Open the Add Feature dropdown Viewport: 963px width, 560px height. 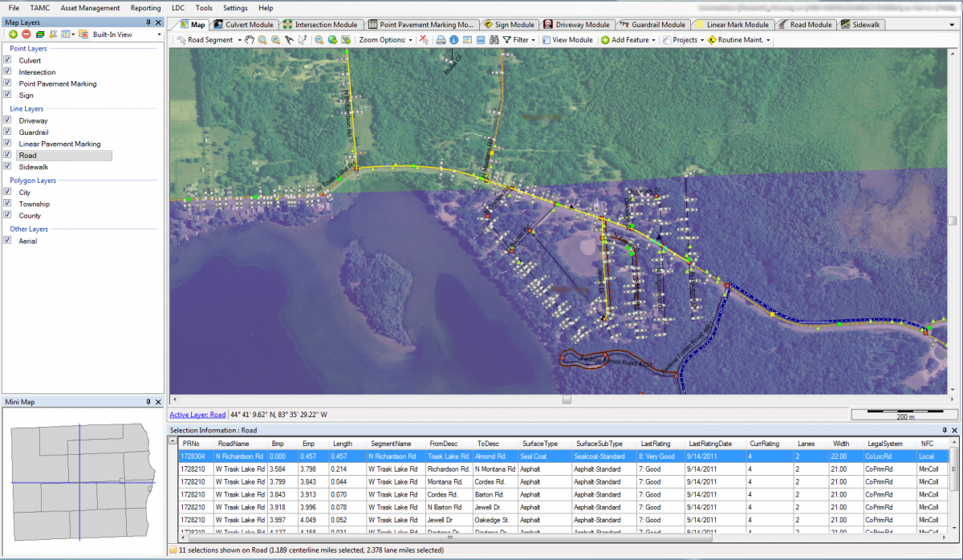coord(654,39)
